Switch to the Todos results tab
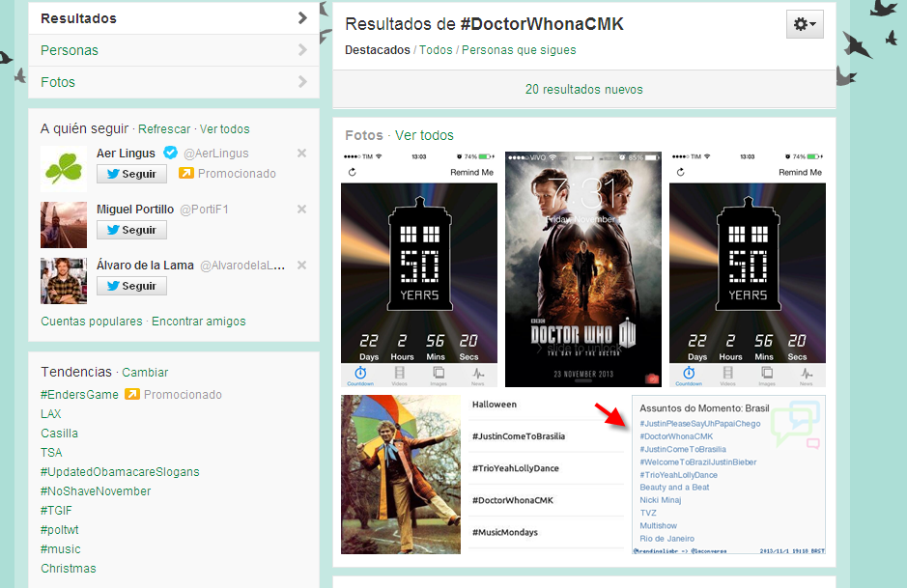Screen dimensions: 907x588 pos(436,50)
